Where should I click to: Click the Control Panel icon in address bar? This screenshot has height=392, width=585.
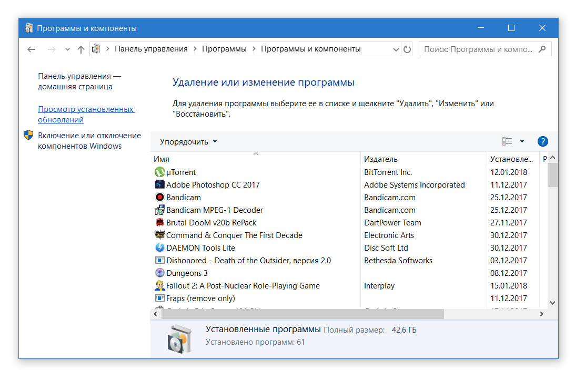tap(96, 49)
